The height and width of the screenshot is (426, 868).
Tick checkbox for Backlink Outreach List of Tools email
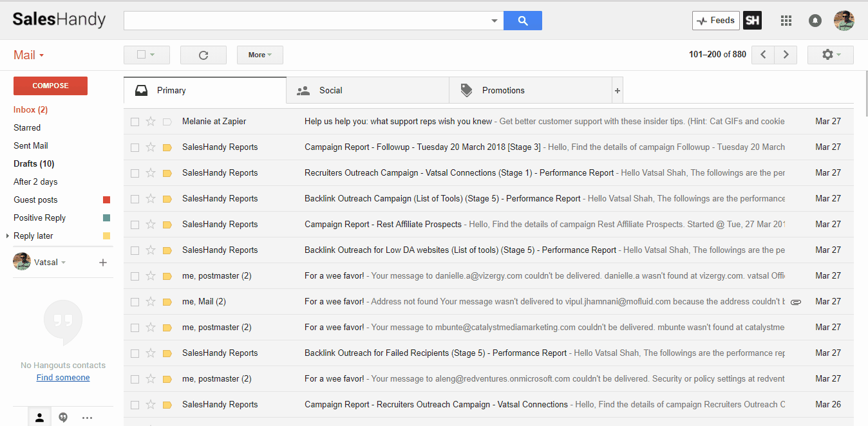click(x=135, y=199)
